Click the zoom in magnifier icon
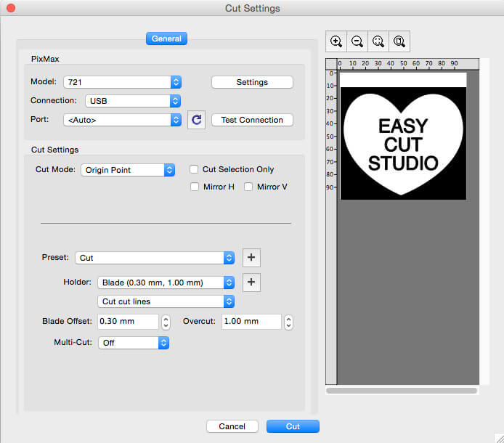This screenshot has width=504, height=443. (336, 42)
